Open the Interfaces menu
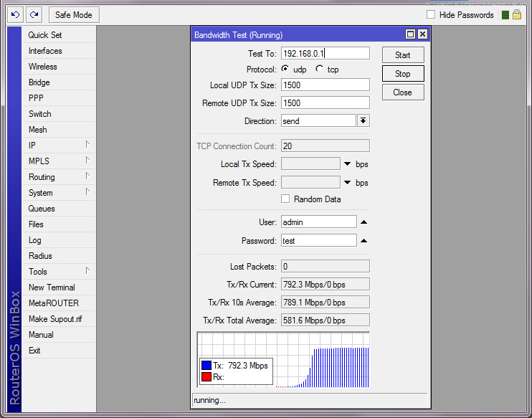This screenshot has width=532, height=418. 58,51
